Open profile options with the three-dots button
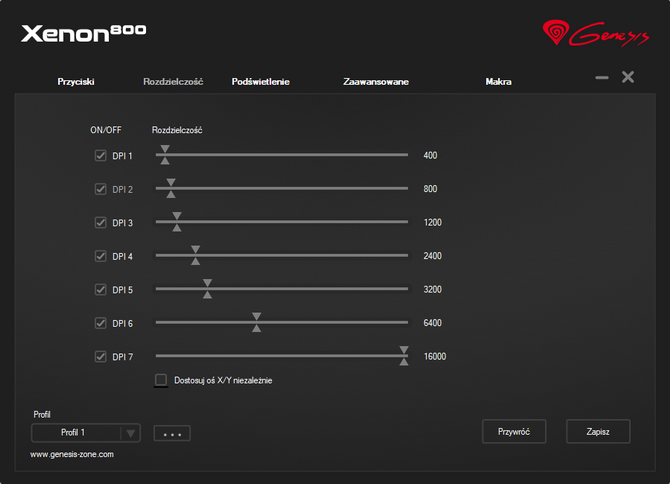This screenshot has width=670, height=484. click(x=172, y=434)
